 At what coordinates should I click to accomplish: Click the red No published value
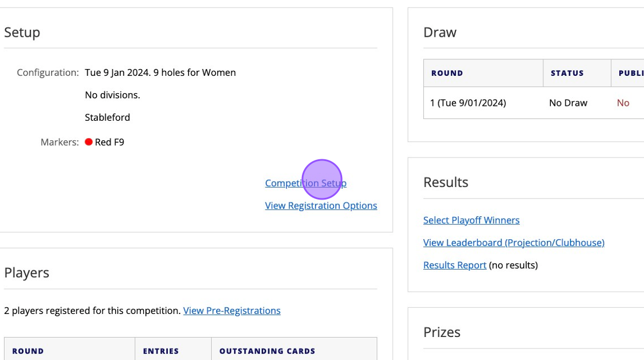tap(623, 103)
